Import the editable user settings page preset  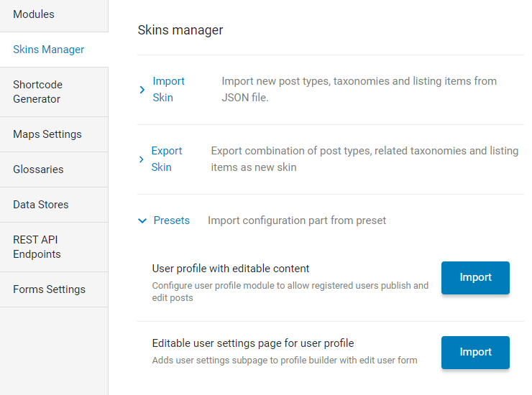475,353
